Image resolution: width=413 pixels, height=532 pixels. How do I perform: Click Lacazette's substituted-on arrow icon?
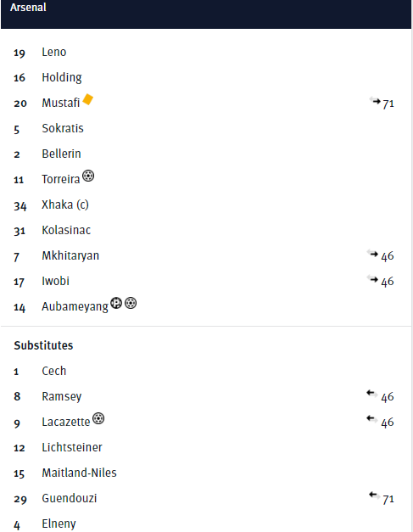[x=372, y=419]
